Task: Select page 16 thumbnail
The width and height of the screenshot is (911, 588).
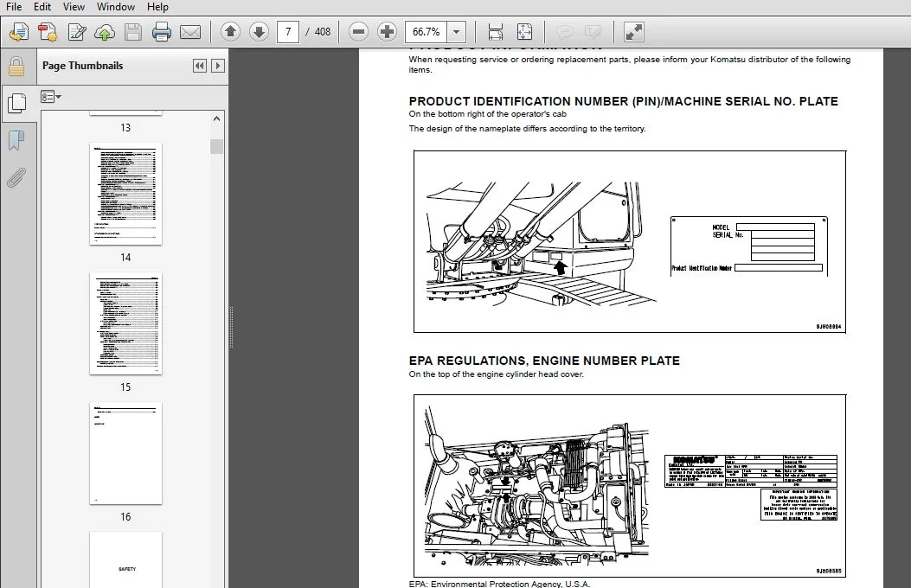Action: [125, 453]
